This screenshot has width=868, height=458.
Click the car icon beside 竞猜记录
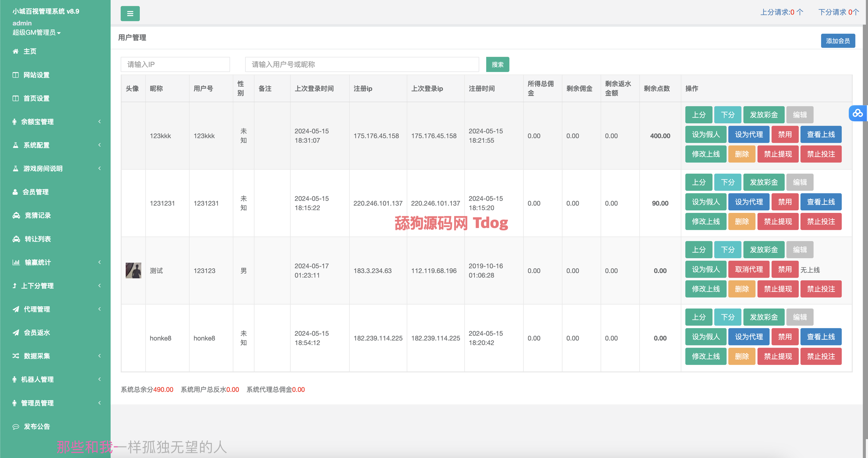[x=16, y=215]
